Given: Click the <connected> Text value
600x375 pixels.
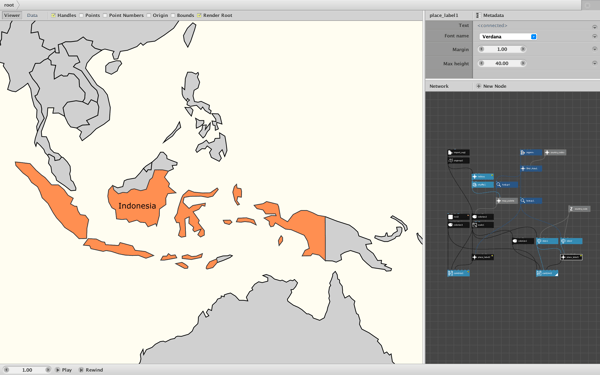Looking at the screenshot, I should (x=492, y=25).
